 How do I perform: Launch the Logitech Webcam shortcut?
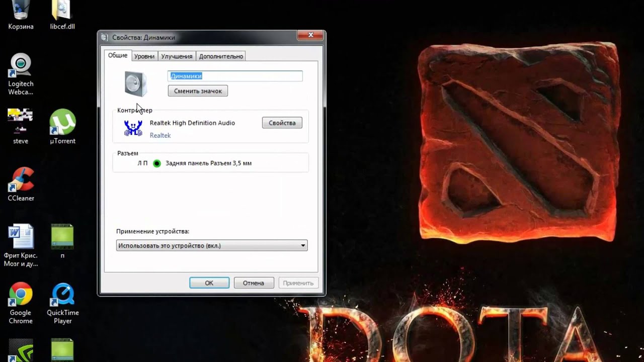pyautogui.click(x=21, y=74)
